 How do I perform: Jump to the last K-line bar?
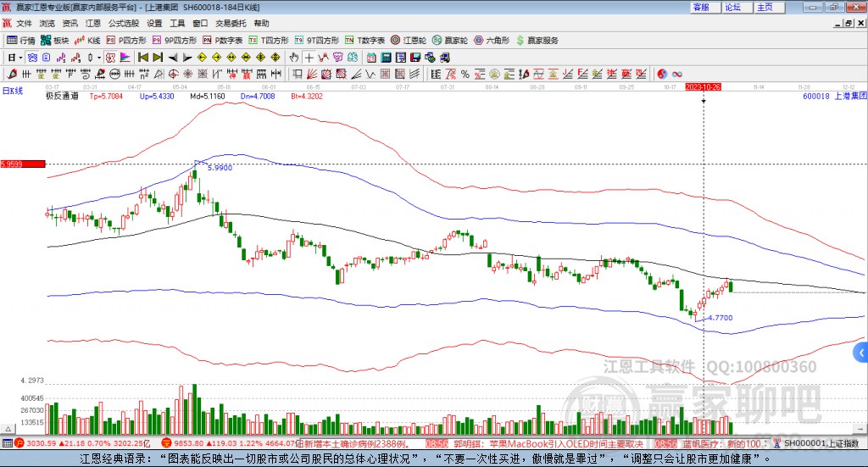(x=158, y=58)
